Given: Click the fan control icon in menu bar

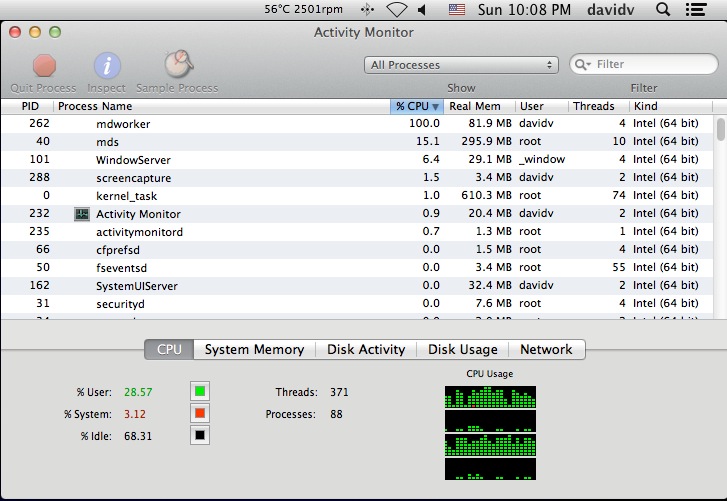Looking at the screenshot, I should (x=367, y=9).
